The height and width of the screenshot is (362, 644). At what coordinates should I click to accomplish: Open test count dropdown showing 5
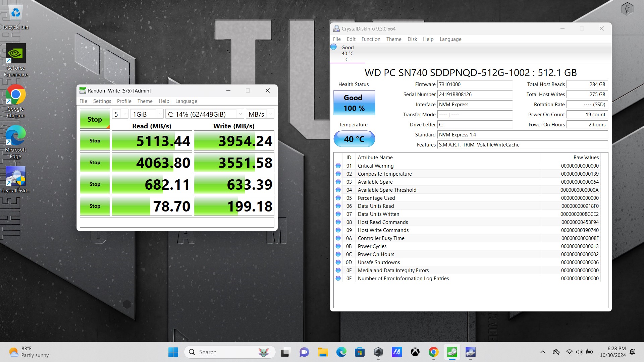coord(120,114)
